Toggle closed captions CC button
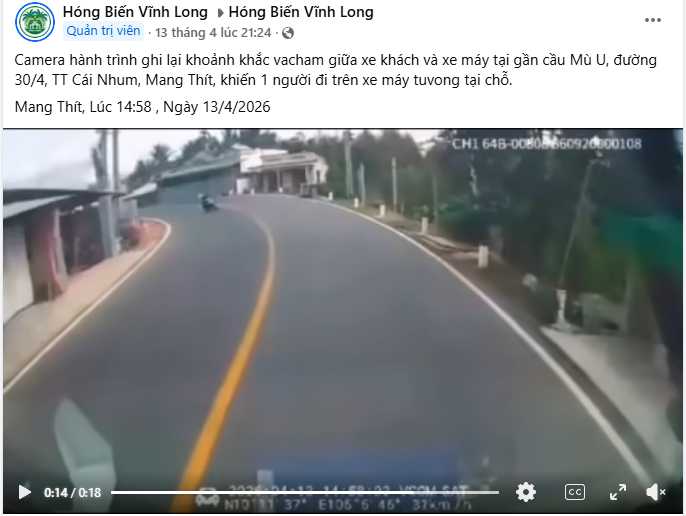The image size is (686, 516). pyautogui.click(x=574, y=492)
